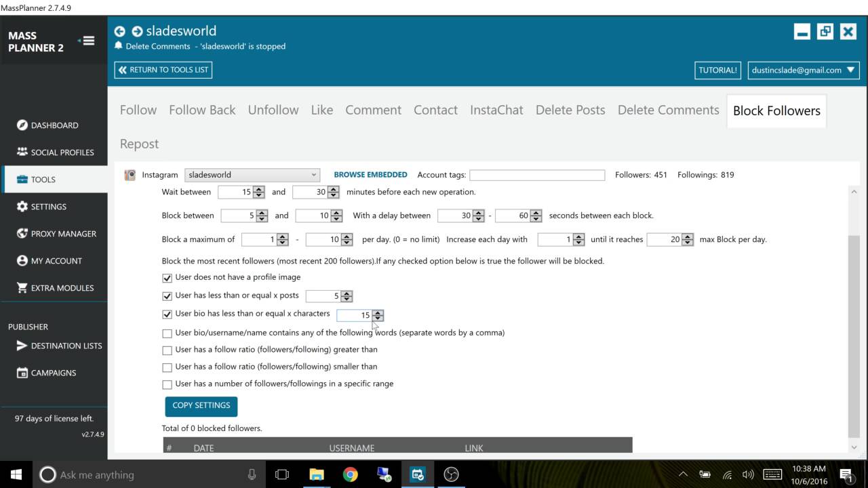868x488 pixels.
Task: Open the network Wi-Fi tray icon
Action: click(727, 474)
